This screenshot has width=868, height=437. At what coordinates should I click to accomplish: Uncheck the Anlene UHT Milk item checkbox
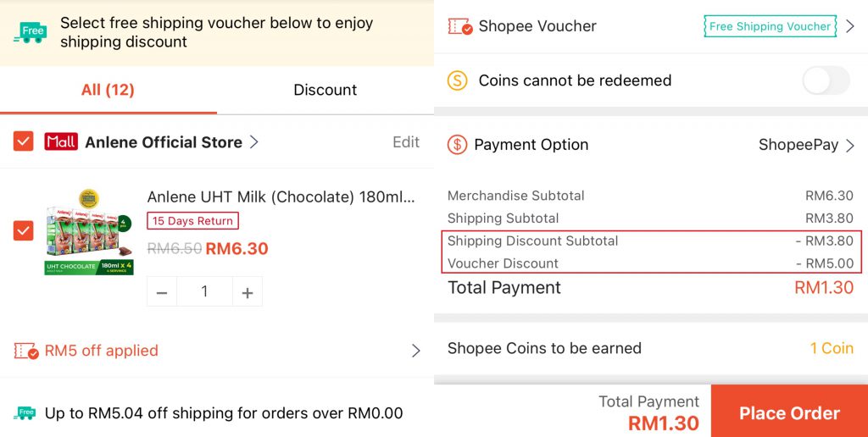(x=24, y=230)
